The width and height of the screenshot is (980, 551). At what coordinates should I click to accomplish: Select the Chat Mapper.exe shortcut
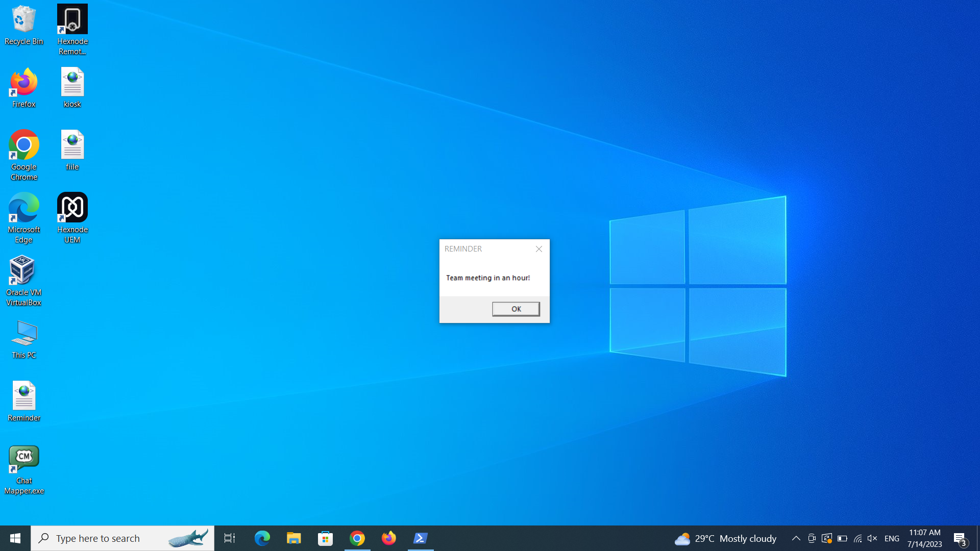24,469
